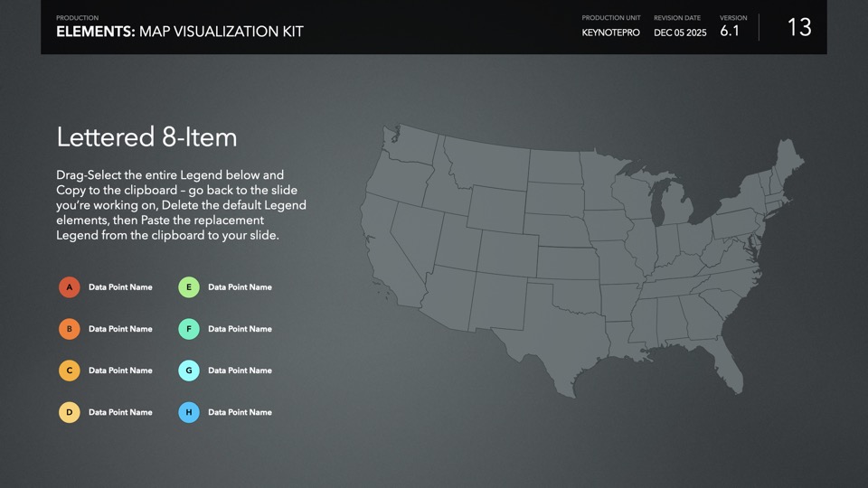Select the DEC 05 2025 revision date
The height and width of the screenshot is (488, 868).
coord(680,33)
